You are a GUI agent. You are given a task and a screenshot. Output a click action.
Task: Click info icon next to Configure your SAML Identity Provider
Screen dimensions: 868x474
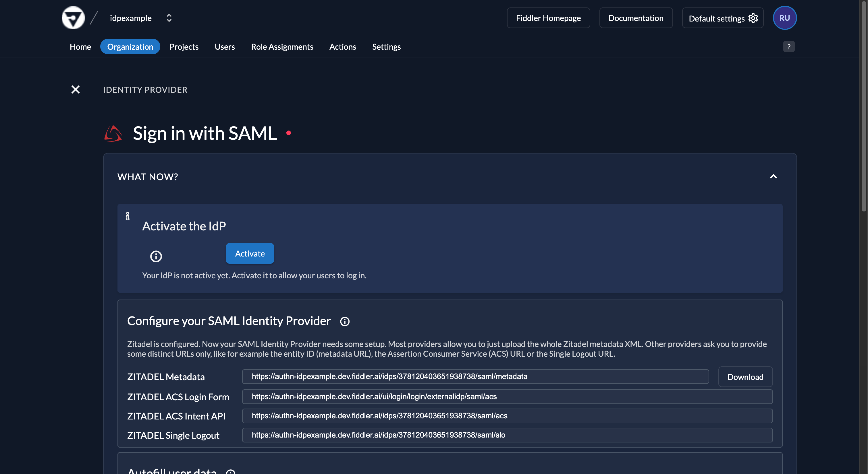[x=345, y=321]
